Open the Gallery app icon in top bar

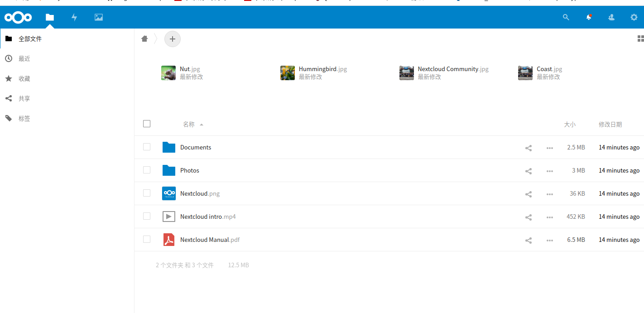click(98, 17)
